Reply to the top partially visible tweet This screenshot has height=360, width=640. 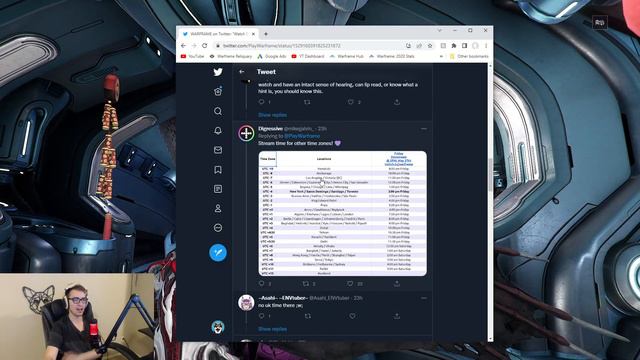click(x=262, y=102)
